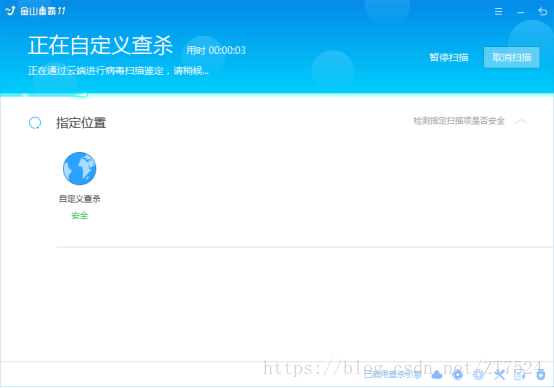
Task: Click the 指定位置 section heading
Action: point(81,123)
